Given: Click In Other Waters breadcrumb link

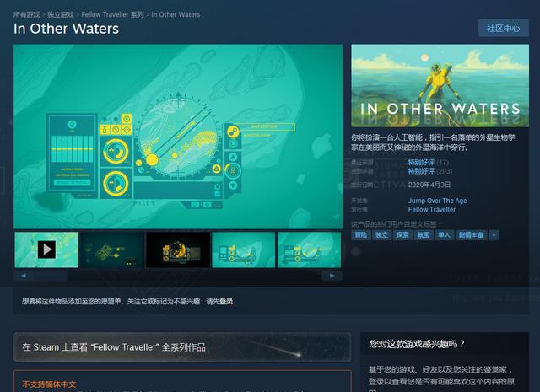Looking at the screenshot, I should coord(175,15).
